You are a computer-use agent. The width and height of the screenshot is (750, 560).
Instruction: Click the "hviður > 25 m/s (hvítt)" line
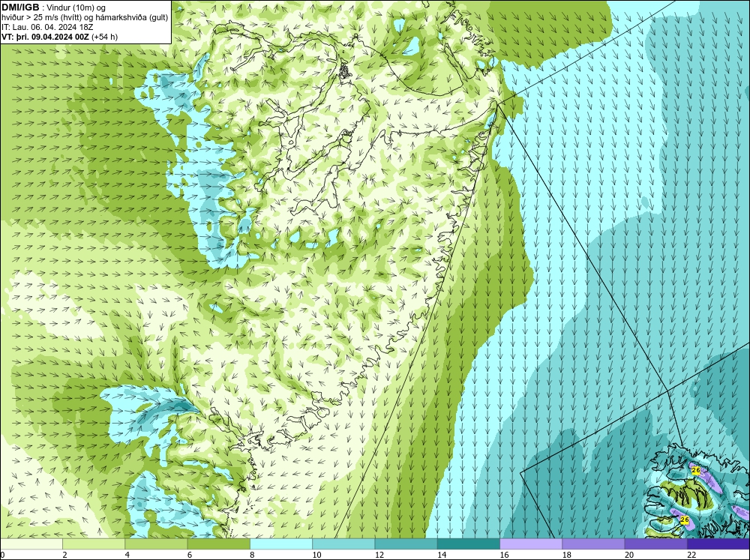click(41, 17)
